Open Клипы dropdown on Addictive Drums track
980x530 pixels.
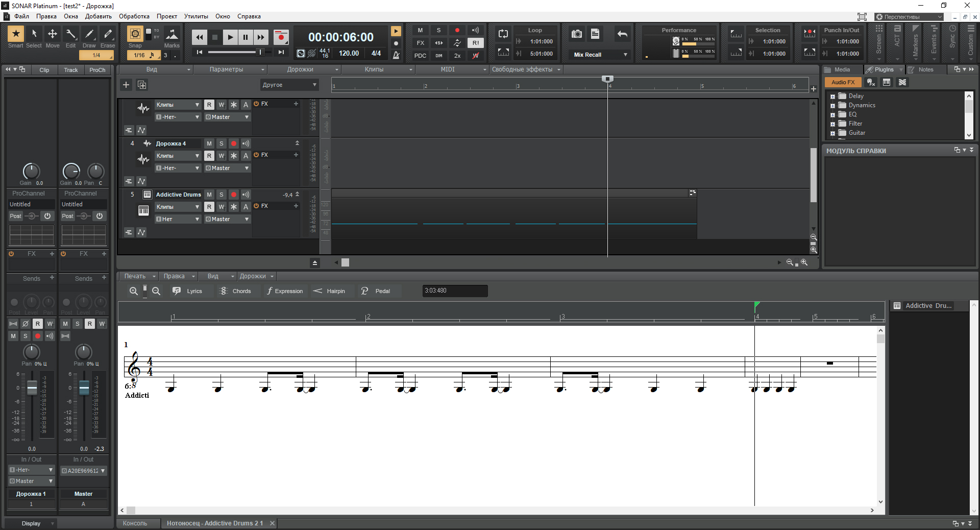pos(178,207)
